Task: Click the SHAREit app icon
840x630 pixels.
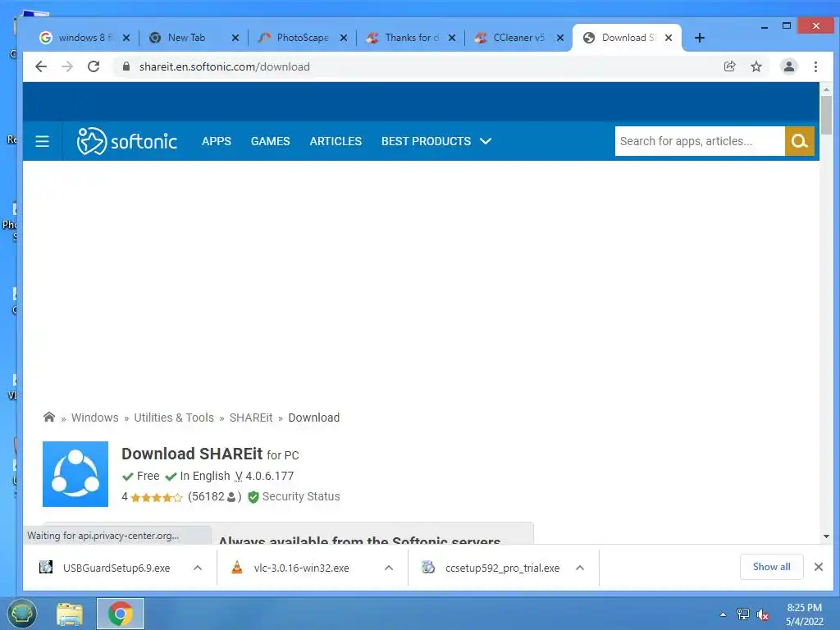Action: 75,474
